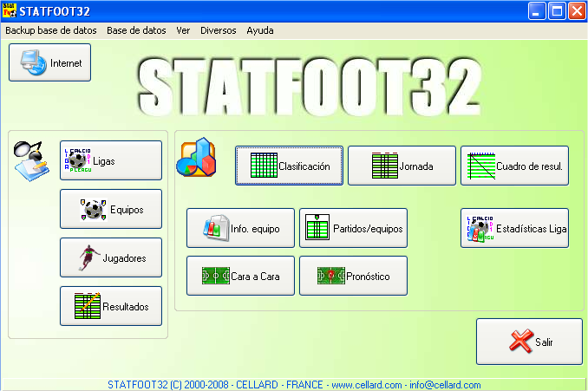Close the STATFOOT32 window
The image size is (588, 391).
[x=577, y=11]
